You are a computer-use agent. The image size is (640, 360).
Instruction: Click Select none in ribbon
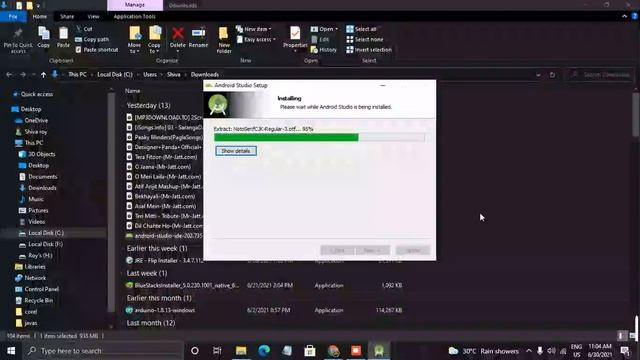pos(365,40)
